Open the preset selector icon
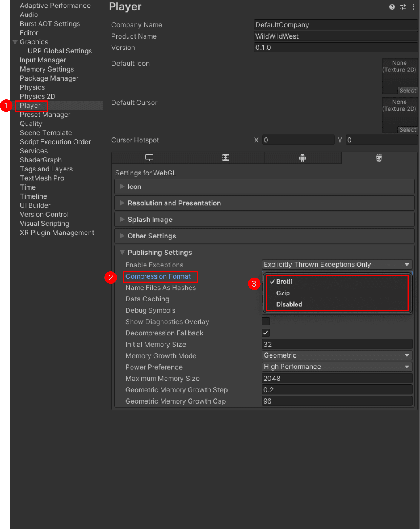This screenshot has width=420, height=529. 403,7
